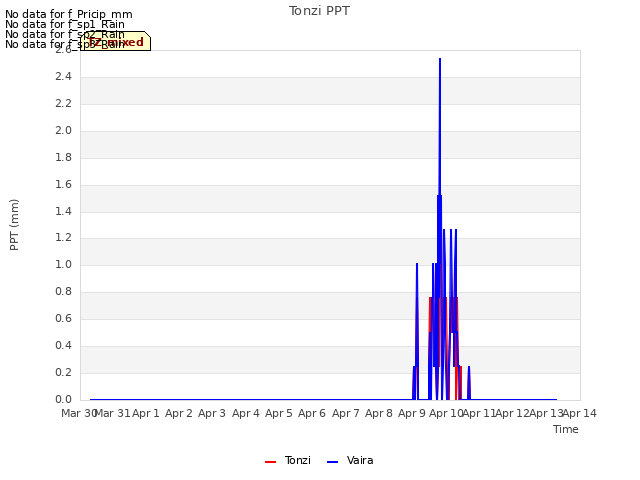Click the 'Apr 2' x-axis tick label
This screenshot has height=480, width=640.
point(179,413)
